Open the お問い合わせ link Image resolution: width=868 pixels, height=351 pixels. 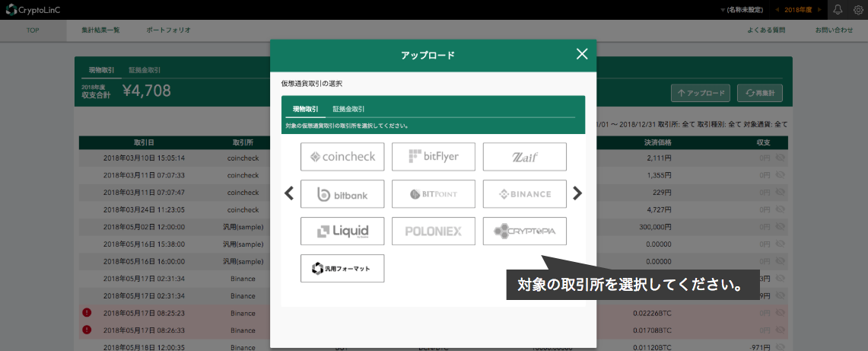(834, 30)
